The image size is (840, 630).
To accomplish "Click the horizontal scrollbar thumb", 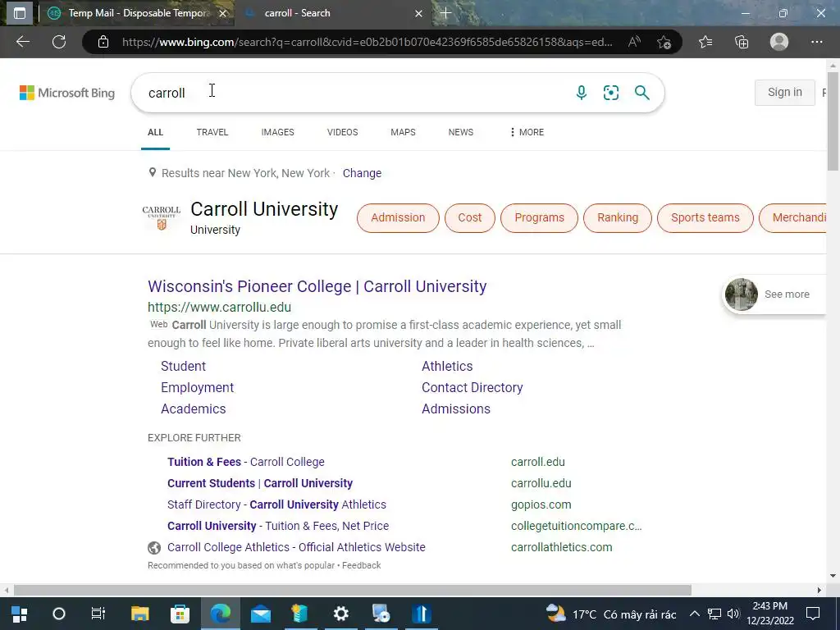I will pyautogui.click(x=353, y=590).
